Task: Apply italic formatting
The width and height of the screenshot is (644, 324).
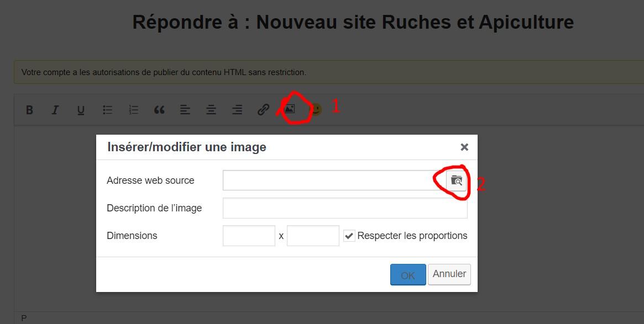Action: [x=55, y=110]
